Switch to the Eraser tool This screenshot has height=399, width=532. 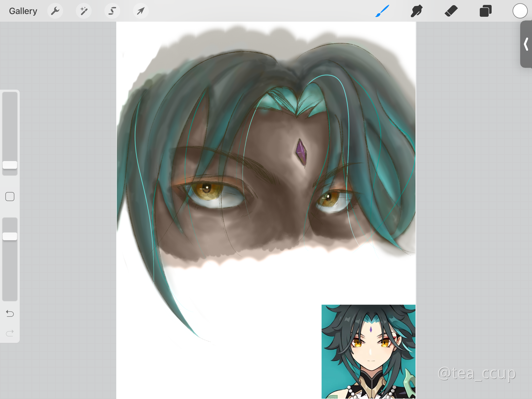[451, 11]
